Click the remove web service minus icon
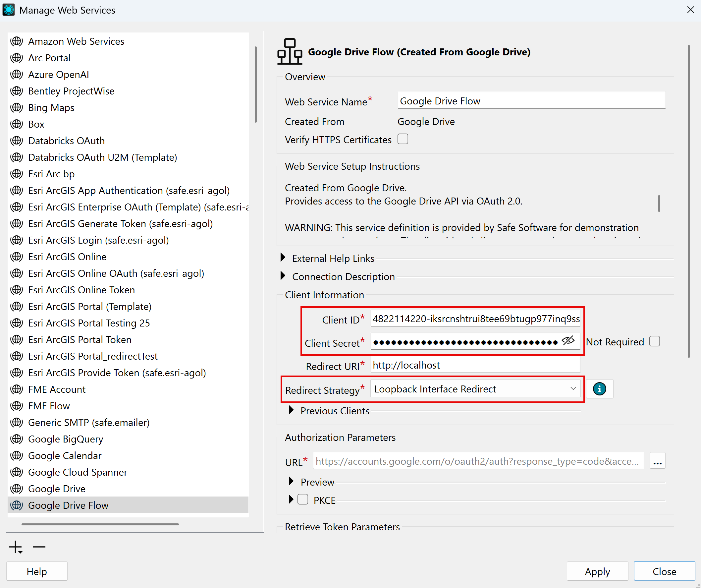This screenshot has height=588, width=701. point(39,547)
